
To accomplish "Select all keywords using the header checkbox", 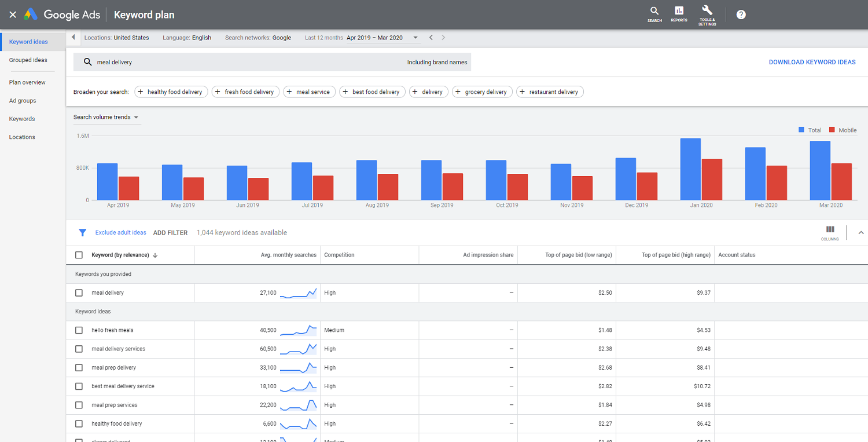I will [x=79, y=255].
